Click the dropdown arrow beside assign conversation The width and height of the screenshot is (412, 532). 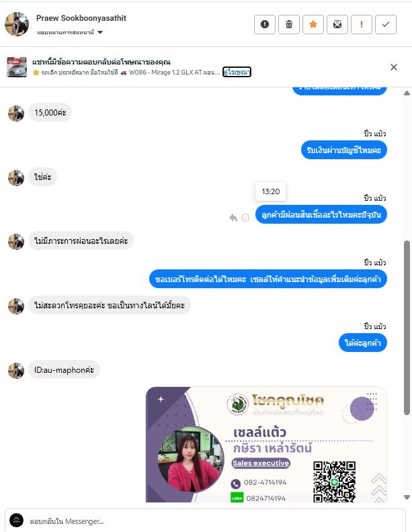tap(100, 32)
